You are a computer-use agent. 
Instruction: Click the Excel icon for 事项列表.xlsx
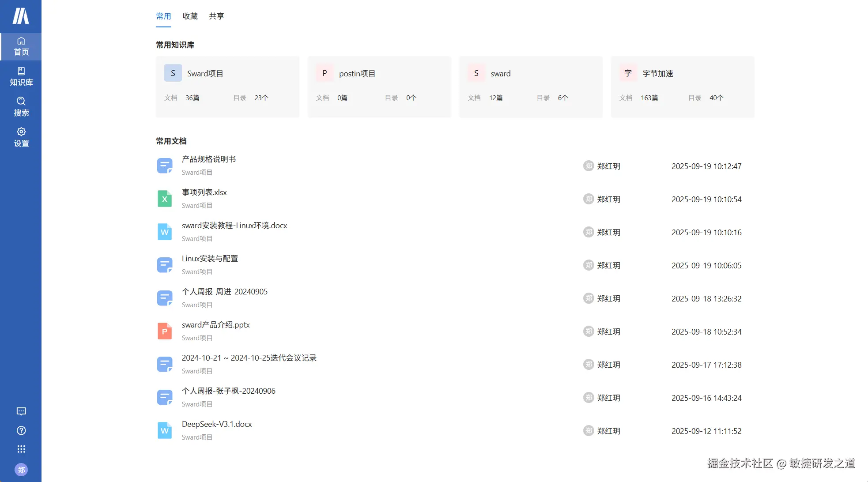point(165,199)
